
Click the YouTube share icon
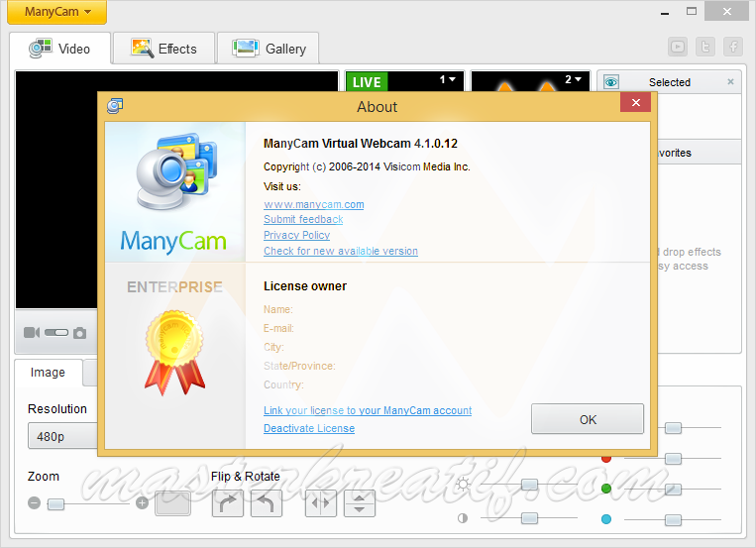click(678, 47)
